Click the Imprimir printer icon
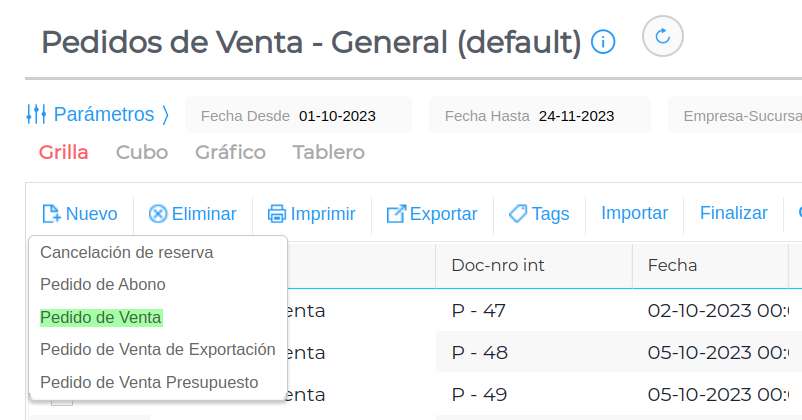Screen dimensions: 802x420 276,214
